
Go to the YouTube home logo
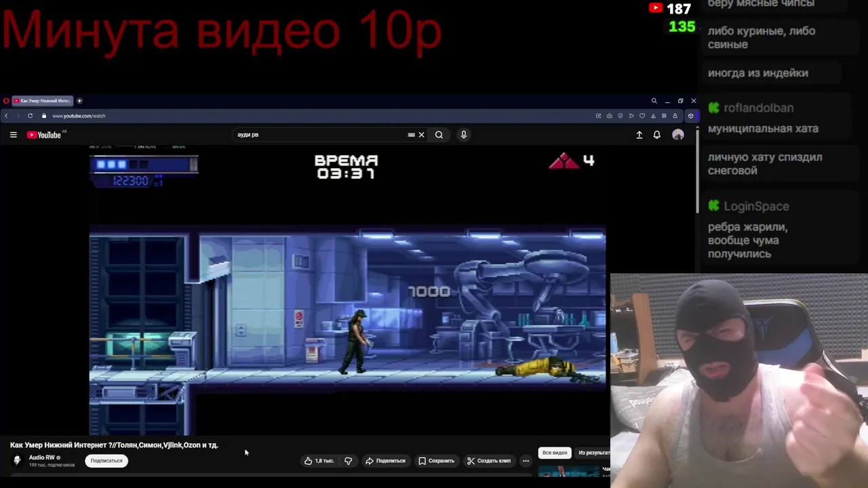tap(44, 135)
